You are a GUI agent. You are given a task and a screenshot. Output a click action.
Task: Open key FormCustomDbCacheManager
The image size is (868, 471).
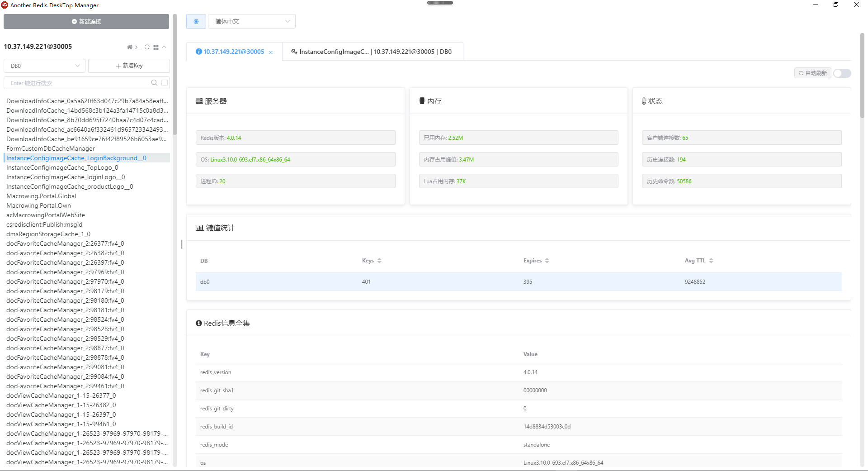[51, 148]
